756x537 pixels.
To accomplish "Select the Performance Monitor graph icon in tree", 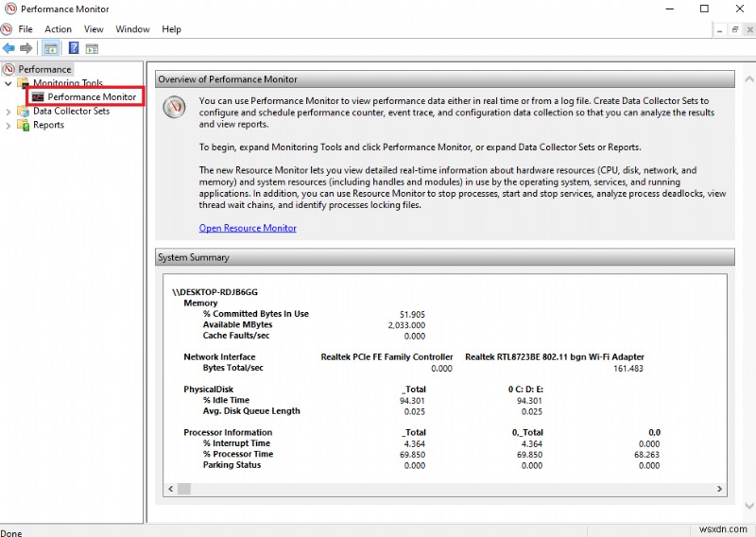I will [38, 96].
